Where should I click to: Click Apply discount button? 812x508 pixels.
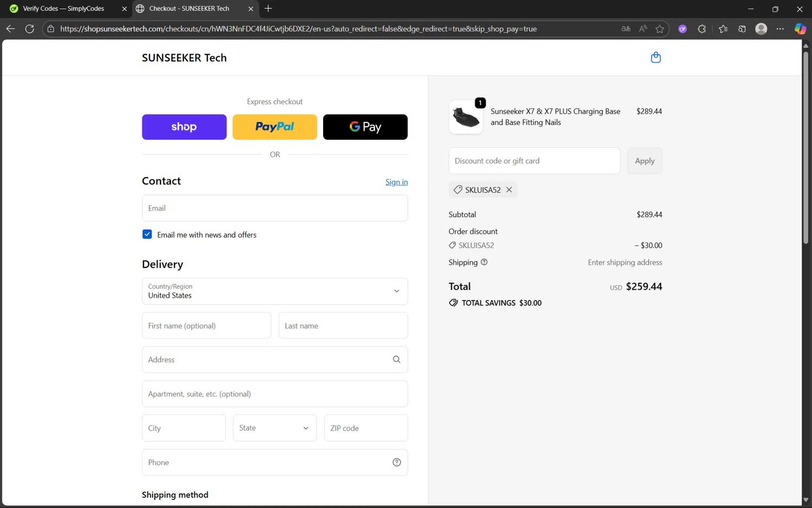tap(645, 161)
